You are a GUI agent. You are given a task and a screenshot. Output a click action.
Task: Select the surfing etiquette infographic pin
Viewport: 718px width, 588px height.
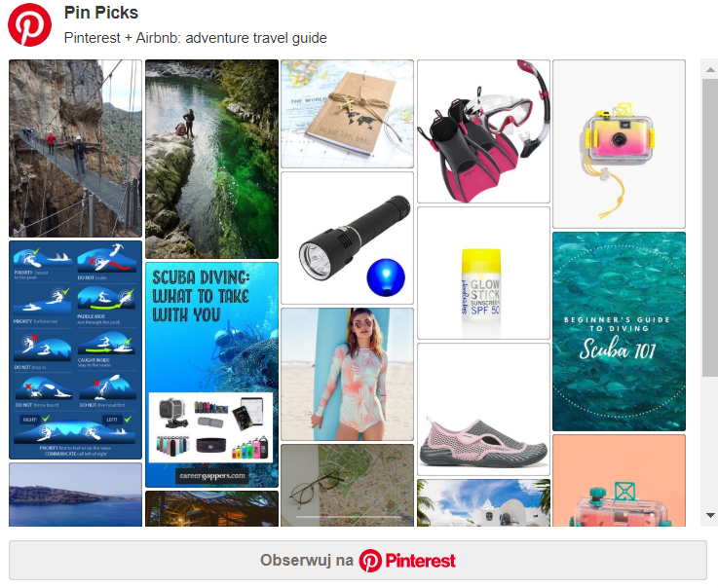coord(76,350)
